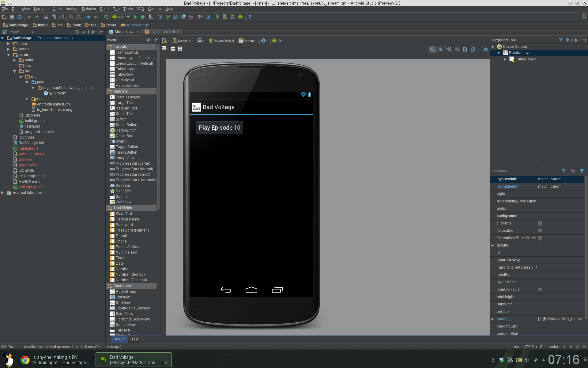Switch to the Text editor tab

click(x=135, y=339)
